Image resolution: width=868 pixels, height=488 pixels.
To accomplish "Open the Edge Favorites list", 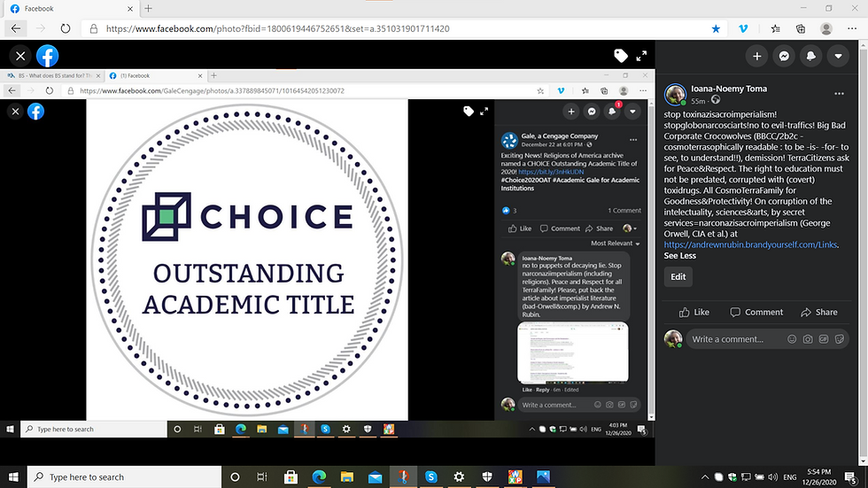I will pyautogui.click(x=775, y=28).
